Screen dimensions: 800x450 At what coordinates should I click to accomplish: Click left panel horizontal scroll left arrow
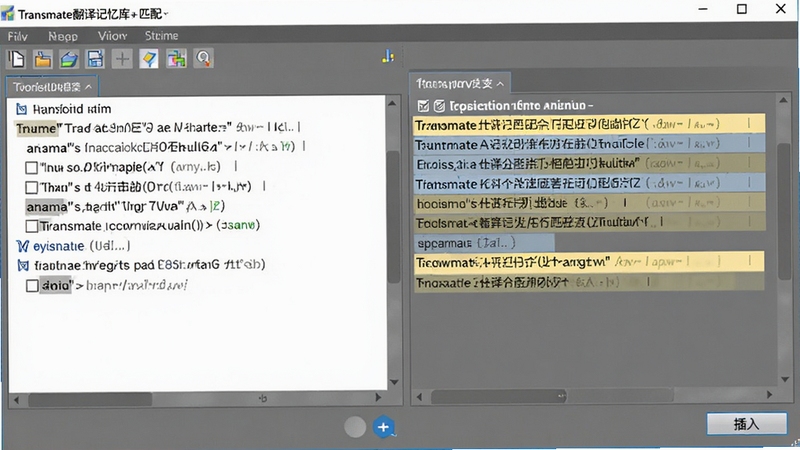[16, 399]
